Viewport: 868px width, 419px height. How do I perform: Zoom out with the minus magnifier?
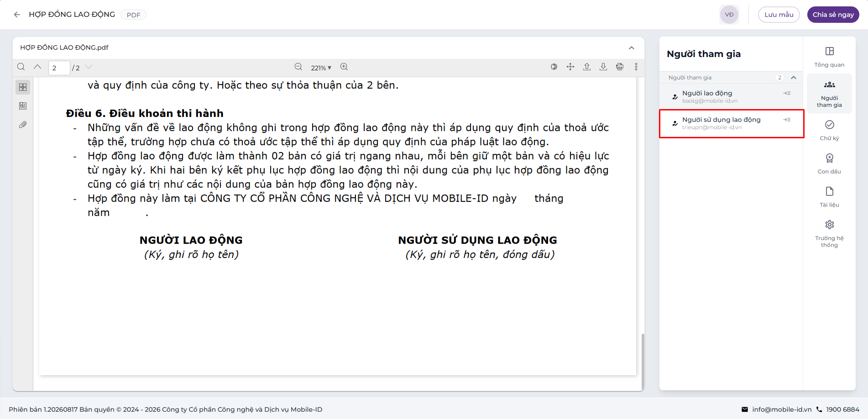(298, 67)
